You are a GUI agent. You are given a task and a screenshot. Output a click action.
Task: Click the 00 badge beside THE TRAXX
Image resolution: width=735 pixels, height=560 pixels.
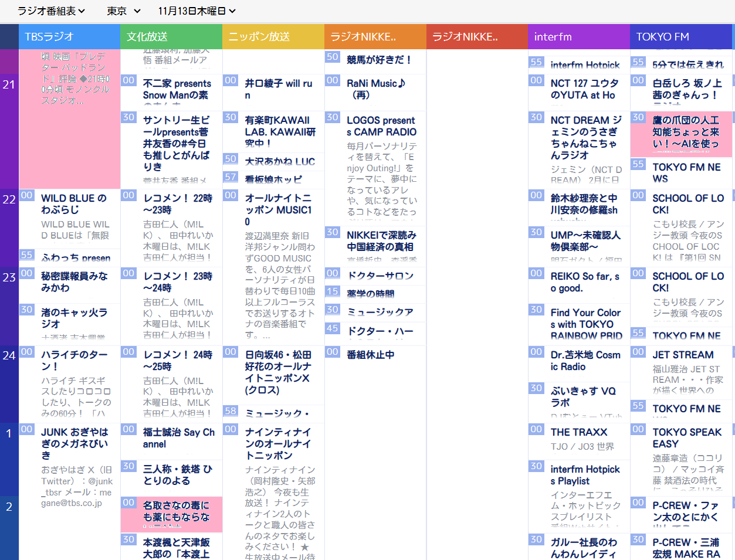(536, 429)
